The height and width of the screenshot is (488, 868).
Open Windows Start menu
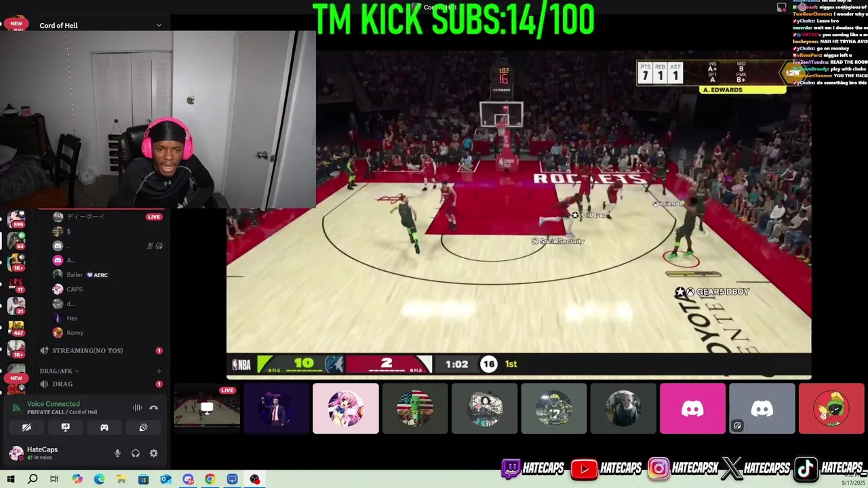click(x=11, y=479)
